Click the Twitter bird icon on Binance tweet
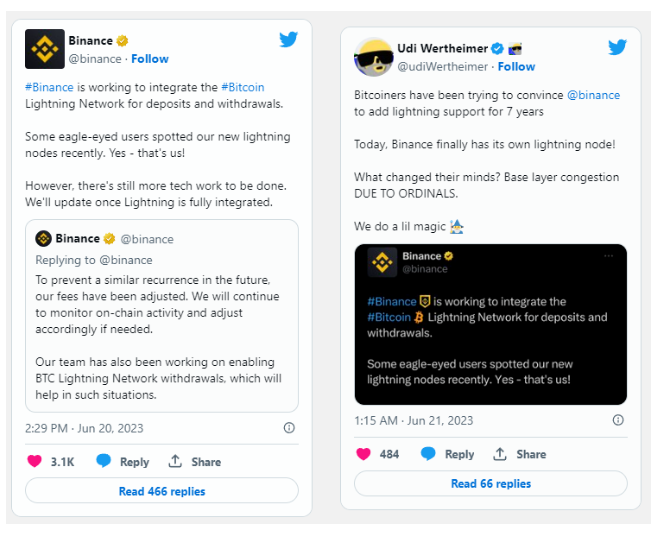This screenshot has width=660, height=534. pos(288,40)
